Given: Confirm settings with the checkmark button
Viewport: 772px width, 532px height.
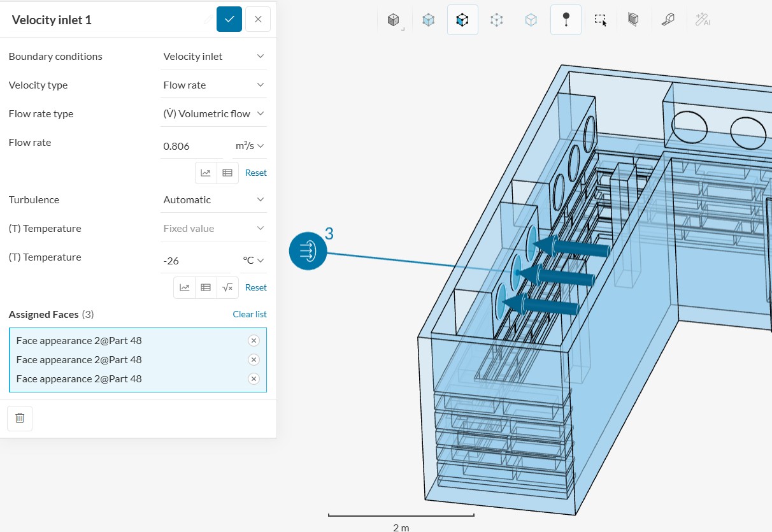Looking at the screenshot, I should pyautogui.click(x=229, y=19).
